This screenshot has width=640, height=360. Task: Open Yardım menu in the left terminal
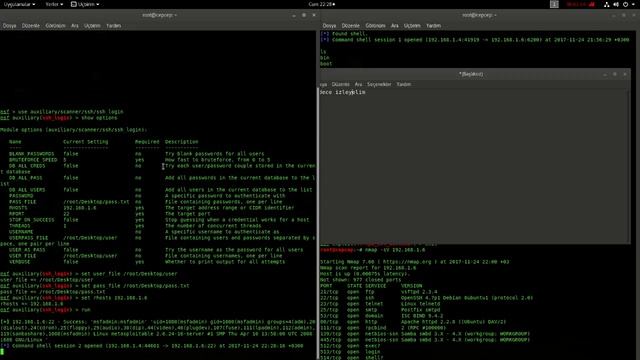point(113,25)
